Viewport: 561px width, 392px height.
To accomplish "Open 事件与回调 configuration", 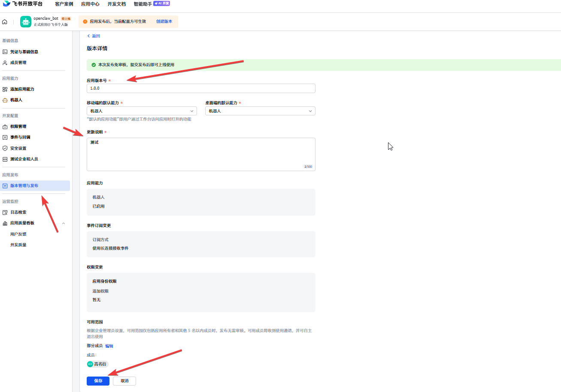I will coord(20,137).
